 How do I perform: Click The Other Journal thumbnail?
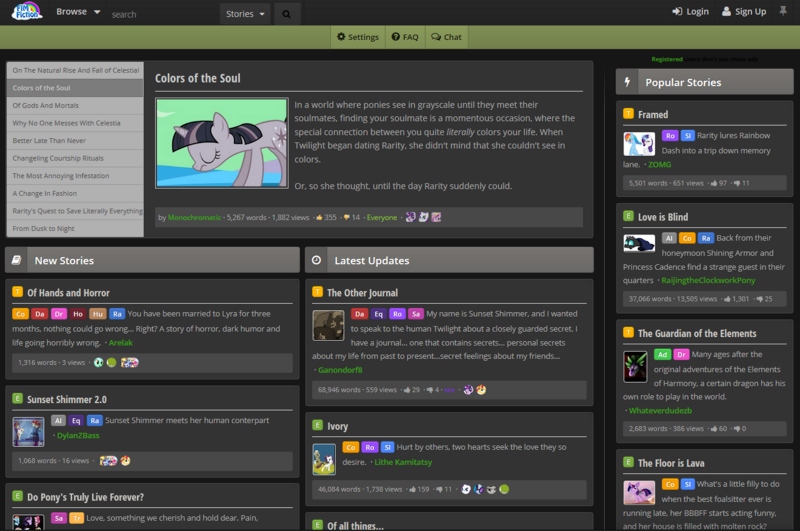[x=329, y=325]
